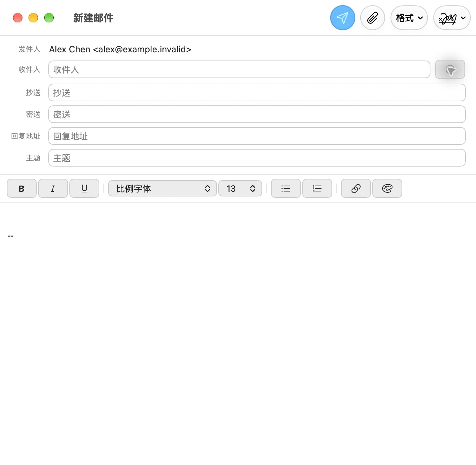Attach a file using the paperclip icon

click(373, 18)
